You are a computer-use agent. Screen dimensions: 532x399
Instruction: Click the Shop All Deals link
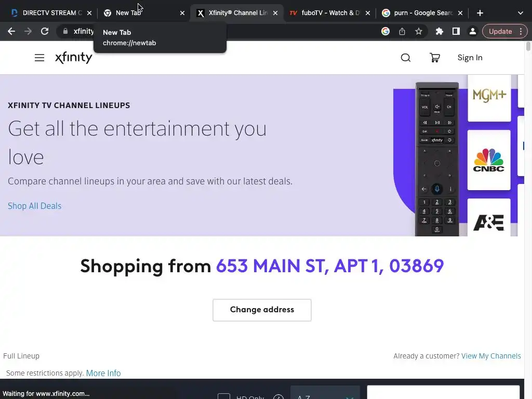[35, 206]
